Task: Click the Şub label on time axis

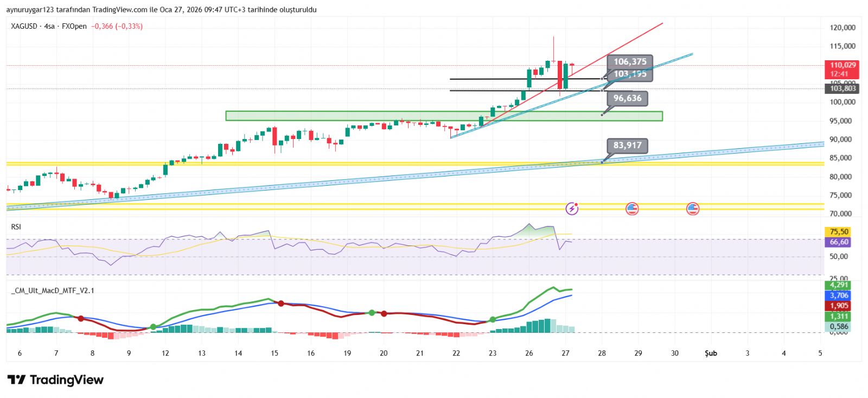Action: click(711, 353)
